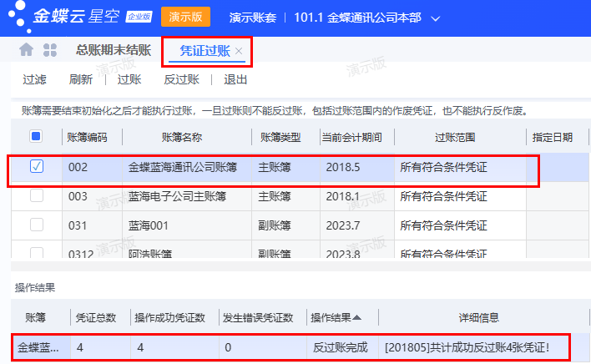Click the 演示版 orange badge
This screenshot has width=591, height=364.
(x=185, y=17)
